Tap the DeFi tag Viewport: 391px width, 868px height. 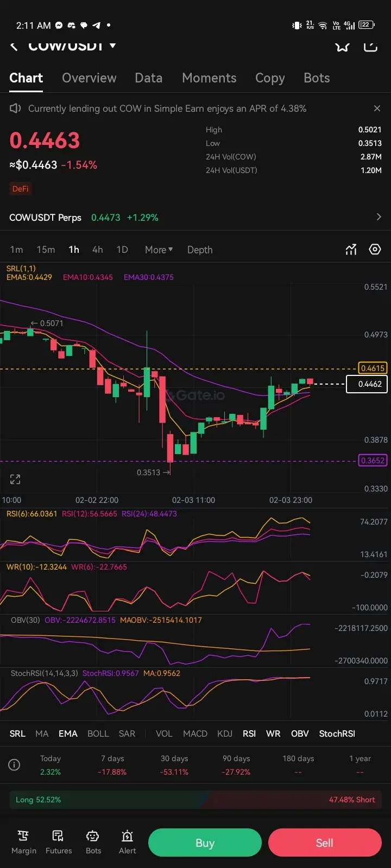[21, 189]
